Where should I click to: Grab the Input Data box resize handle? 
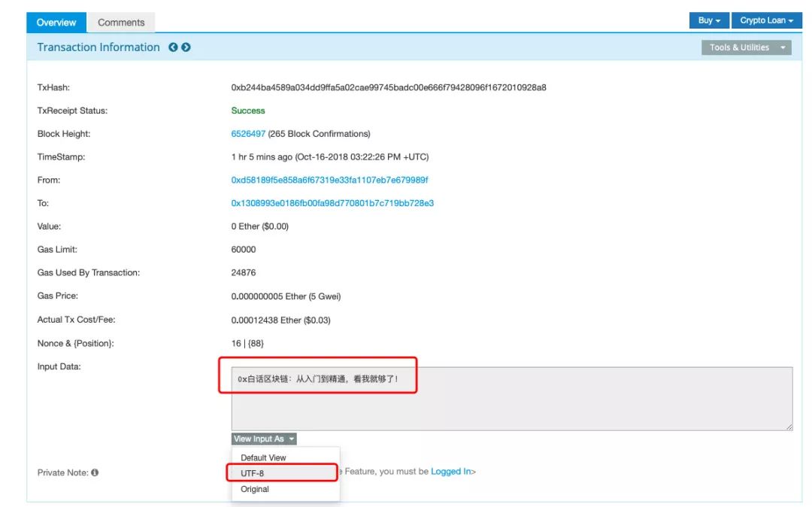789,427
